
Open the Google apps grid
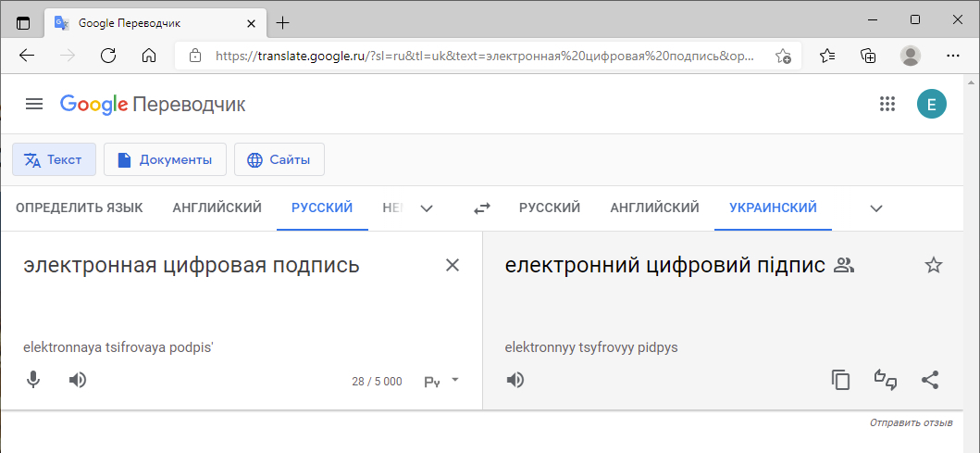point(888,104)
